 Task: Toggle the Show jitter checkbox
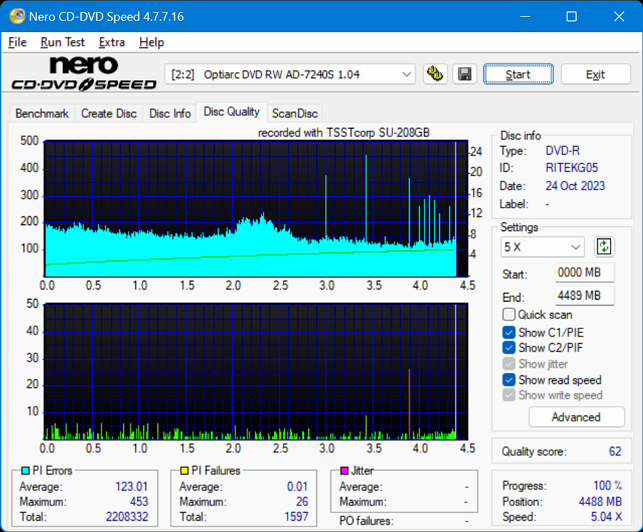(508, 364)
